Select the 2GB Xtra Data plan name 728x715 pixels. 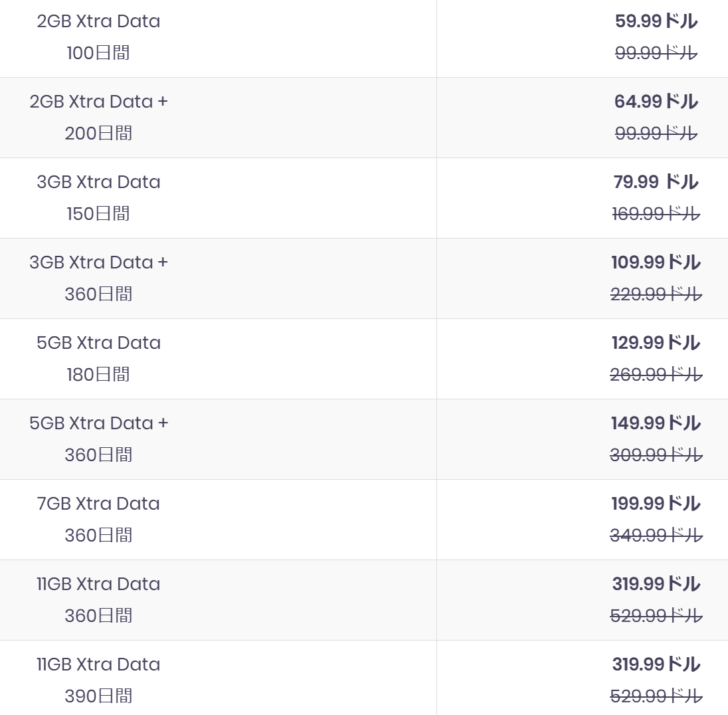(98, 21)
